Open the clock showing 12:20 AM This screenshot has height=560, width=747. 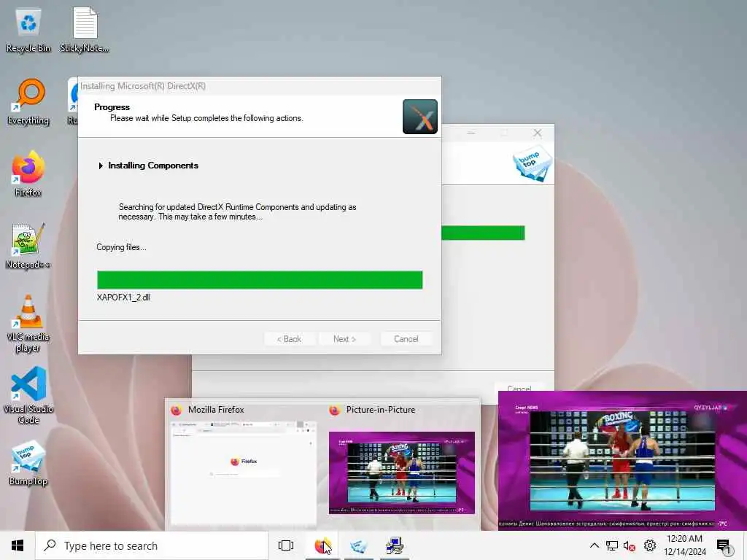pos(684,545)
